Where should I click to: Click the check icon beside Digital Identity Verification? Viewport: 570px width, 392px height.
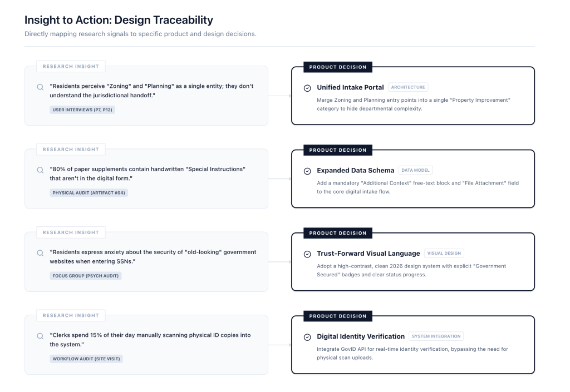pyautogui.click(x=307, y=337)
